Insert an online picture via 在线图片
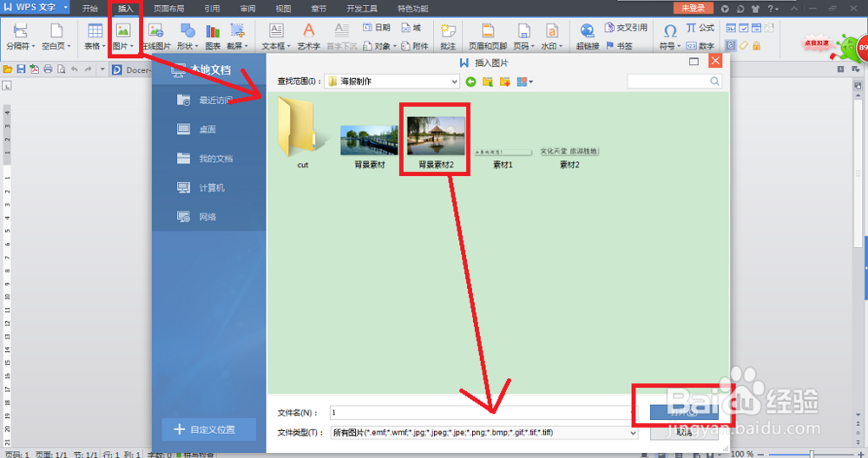Image resolution: width=868 pixels, height=458 pixels. tap(156, 36)
